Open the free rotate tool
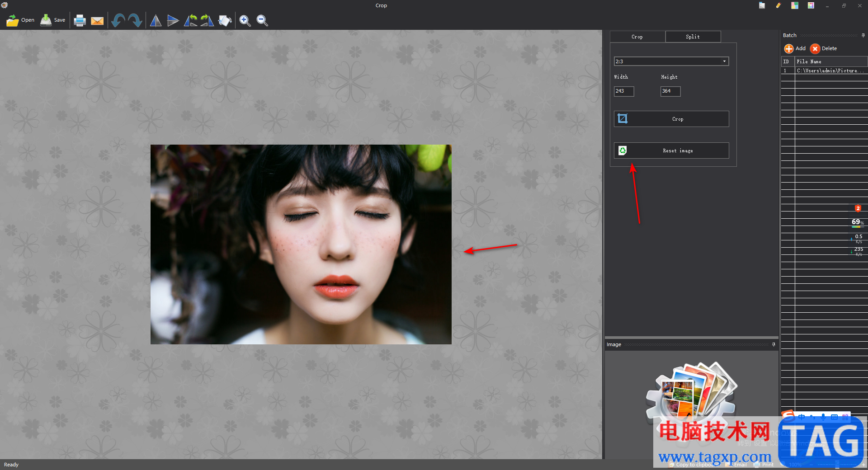 coord(225,20)
